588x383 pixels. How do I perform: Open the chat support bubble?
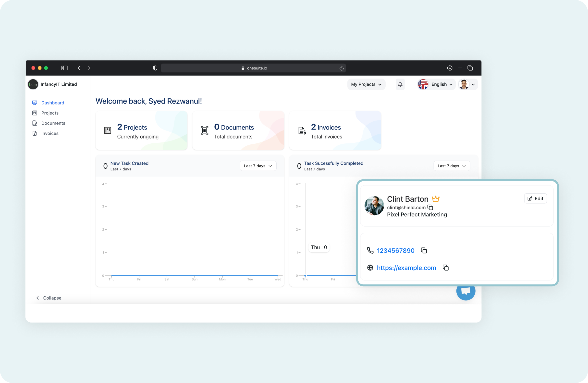(465, 292)
